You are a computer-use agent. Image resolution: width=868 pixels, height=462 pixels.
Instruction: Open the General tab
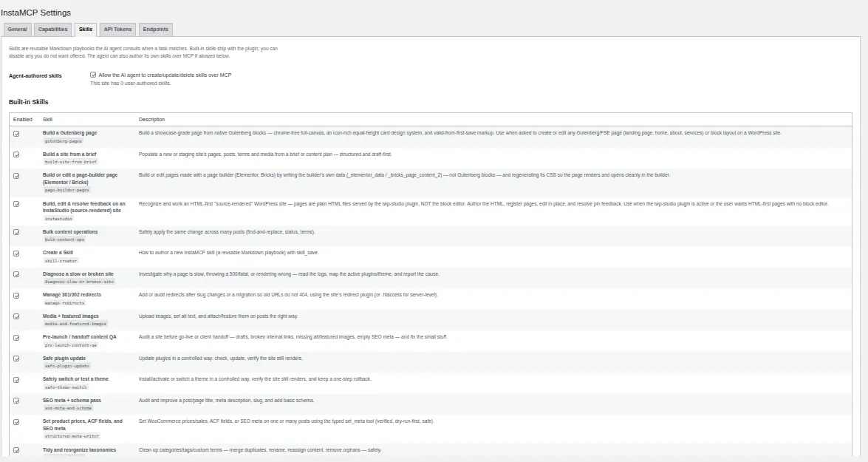17,30
